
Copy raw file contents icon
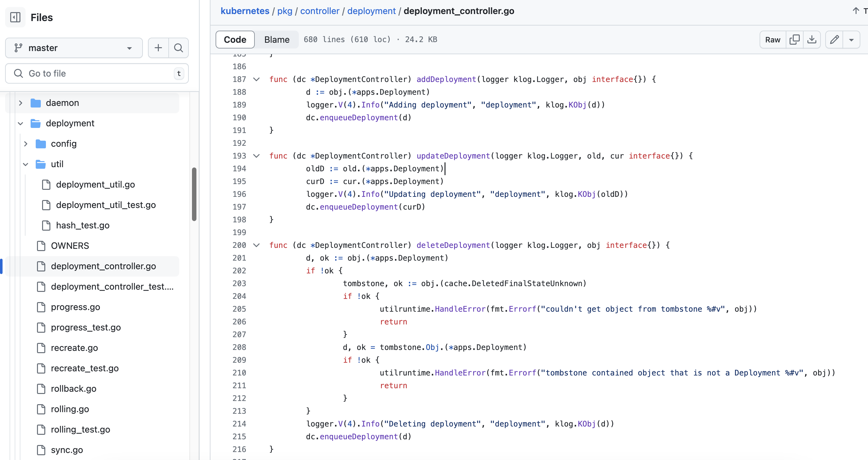pos(794,40)
